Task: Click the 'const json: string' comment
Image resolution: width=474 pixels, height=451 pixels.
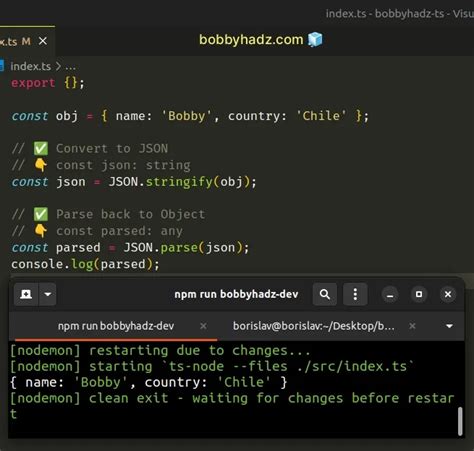Action: pyautogui.click(x=123, y=165)
